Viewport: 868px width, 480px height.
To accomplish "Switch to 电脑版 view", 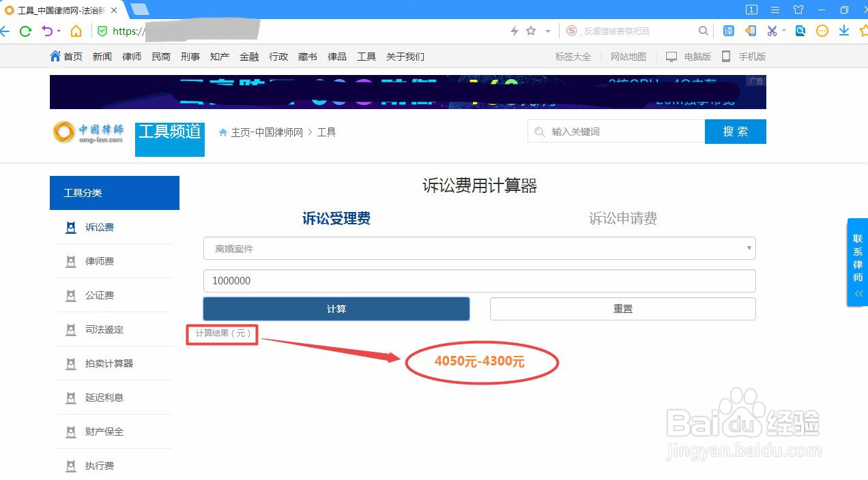I will pos(695,56).
